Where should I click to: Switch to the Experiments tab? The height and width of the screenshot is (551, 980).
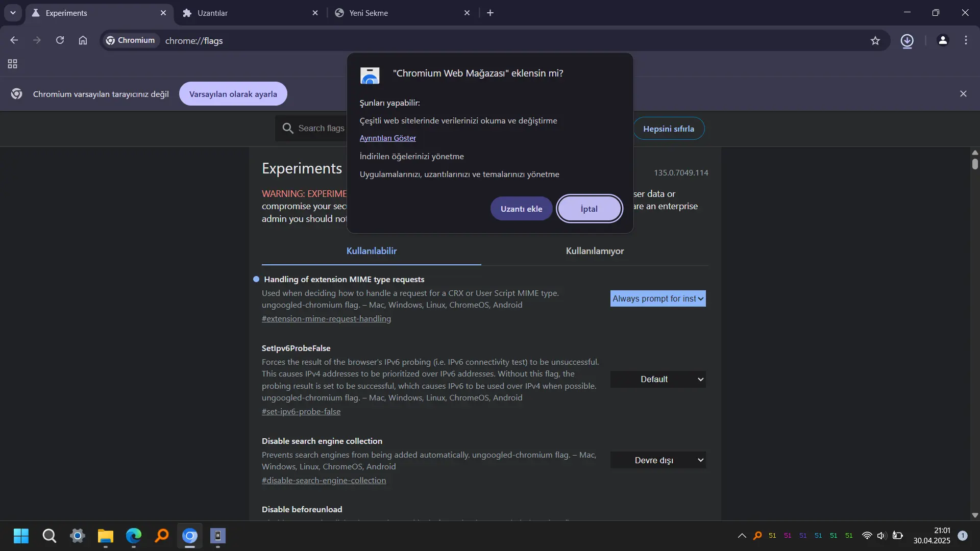pyautogui.click(x=99, y=13)
